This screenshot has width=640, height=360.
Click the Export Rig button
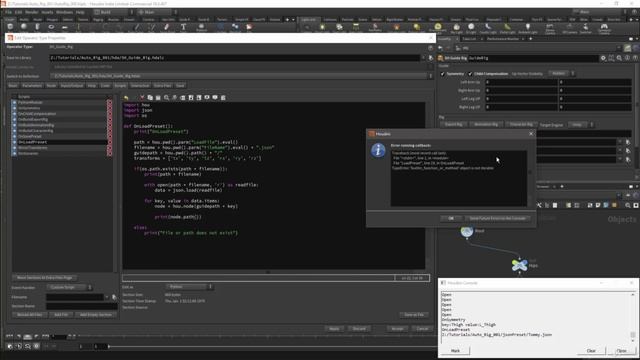click(453, 124)
